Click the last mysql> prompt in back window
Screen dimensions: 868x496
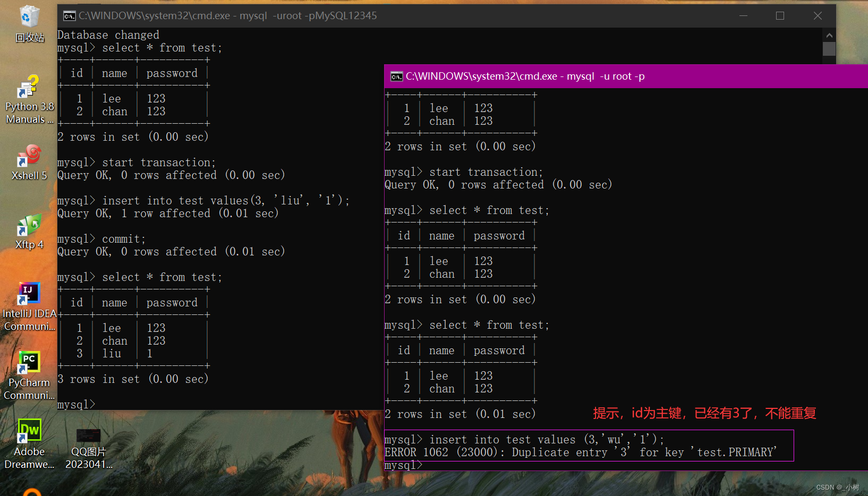click(x=76, y=405)
